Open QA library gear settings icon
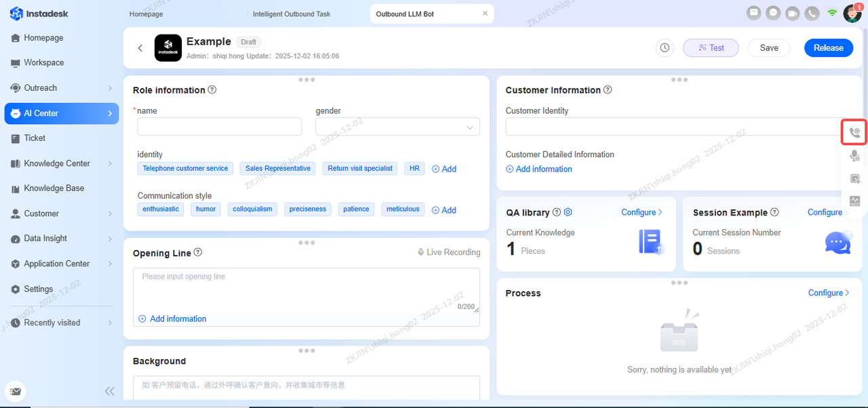868x408 pixels. (x=568, y=212)
